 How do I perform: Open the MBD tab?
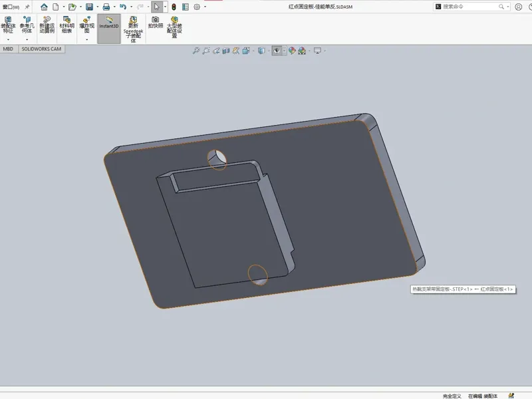(x=8, y=49)
